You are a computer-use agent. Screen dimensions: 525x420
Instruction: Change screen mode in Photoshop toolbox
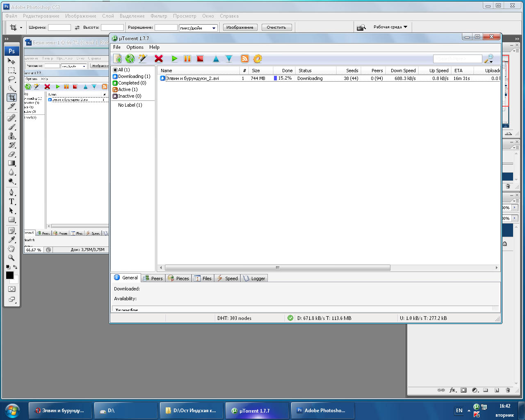(11, 299)
